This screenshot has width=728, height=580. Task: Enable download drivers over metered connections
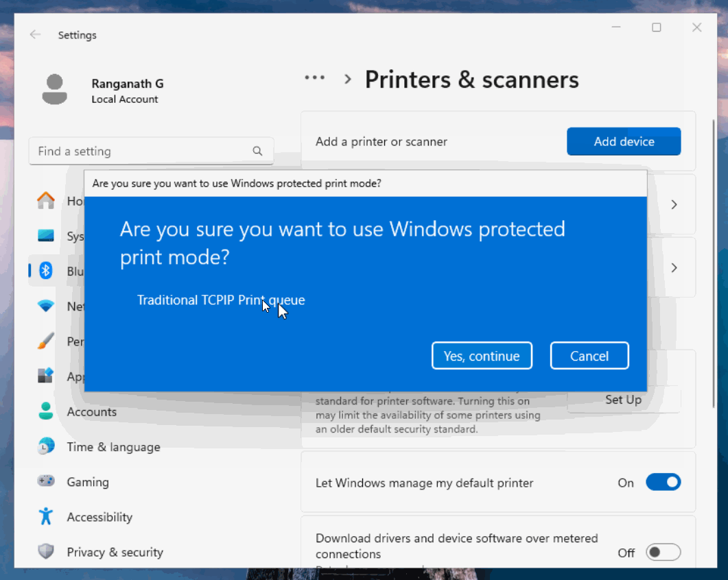click(x=663, y=552)
